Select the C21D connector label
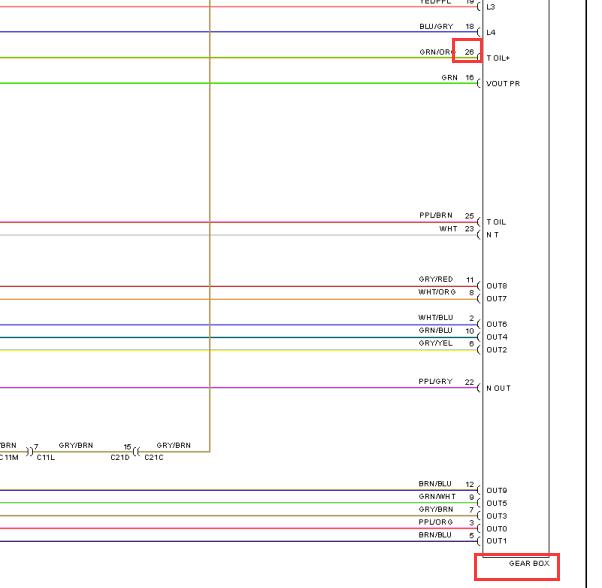The width and height of the screenshot is (602, 588). click(x=120, y=458)
